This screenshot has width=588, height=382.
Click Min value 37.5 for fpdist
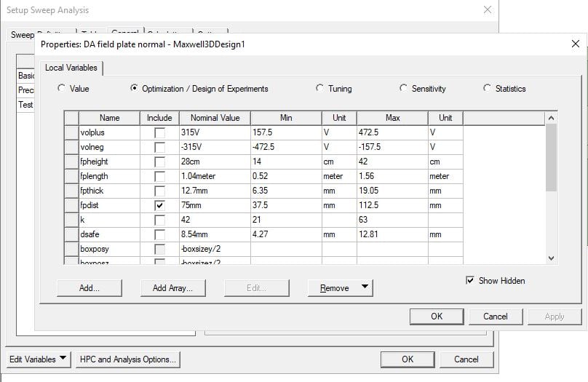pyautogui.click(x=286, y=205)
